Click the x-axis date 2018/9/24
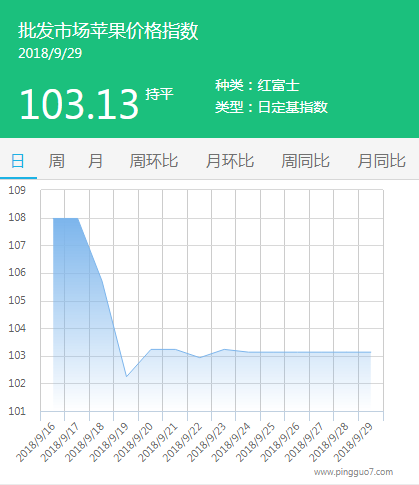 click(x=231, y=442)
